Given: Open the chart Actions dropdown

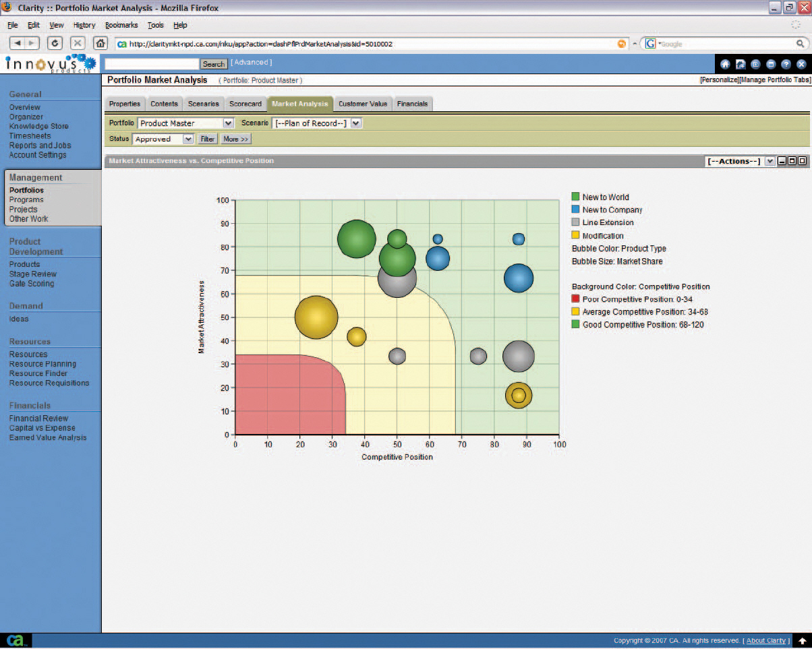Looking at the screenshot, I should tap(770, 161).
